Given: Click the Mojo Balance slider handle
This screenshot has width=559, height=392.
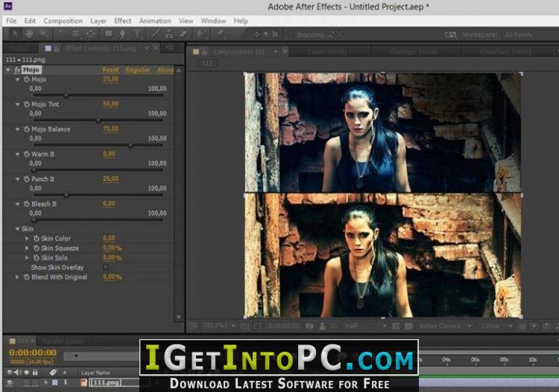Looking at the screenshot, I should pyautogui.click(x=130, y=145).
